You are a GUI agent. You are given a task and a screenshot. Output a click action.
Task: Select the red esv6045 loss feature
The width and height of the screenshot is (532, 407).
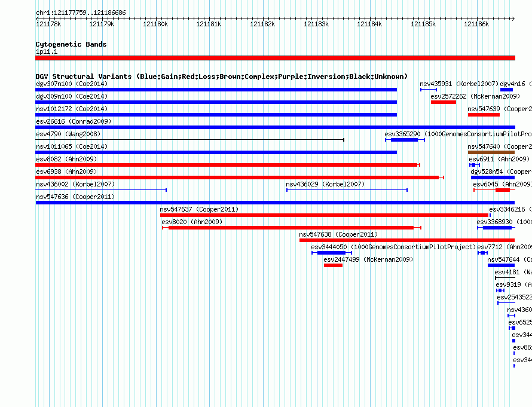coord(494,190)
